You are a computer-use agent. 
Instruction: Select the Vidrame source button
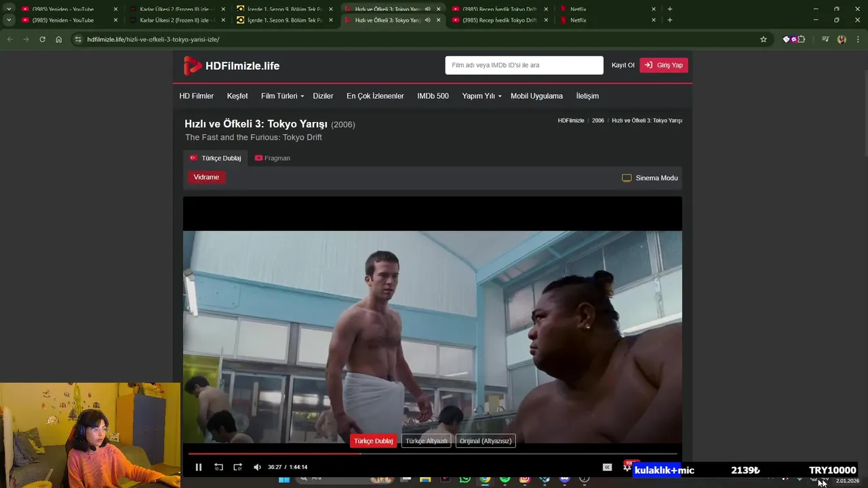(206, 177)
